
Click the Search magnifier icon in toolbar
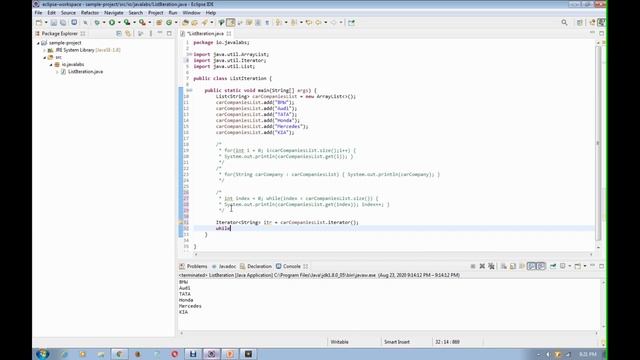[x=564, y=22]
